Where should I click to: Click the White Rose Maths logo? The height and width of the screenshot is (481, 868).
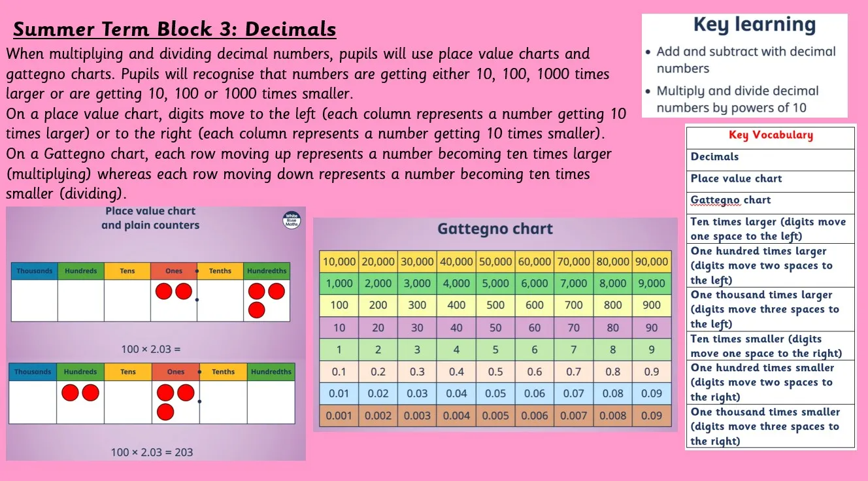point(291,220)
